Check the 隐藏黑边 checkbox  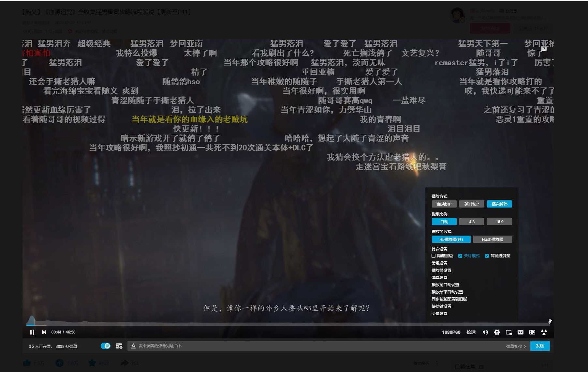click(x=434, y=256)
